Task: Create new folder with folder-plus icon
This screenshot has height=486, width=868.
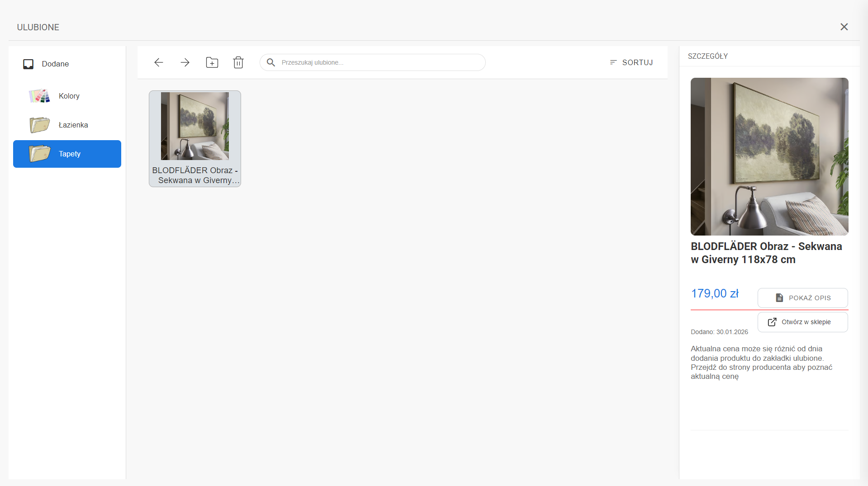Action: click(x=212, y=62)
